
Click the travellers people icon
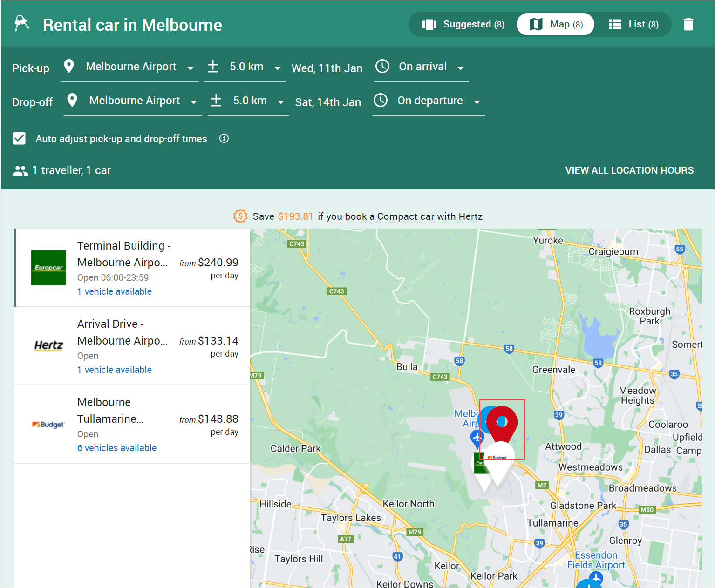point(20,171)
